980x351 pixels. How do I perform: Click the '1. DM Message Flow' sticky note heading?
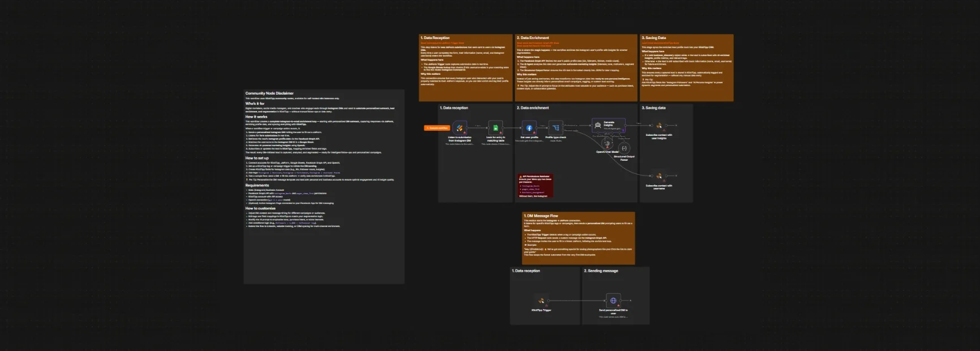tap(541, 216)
